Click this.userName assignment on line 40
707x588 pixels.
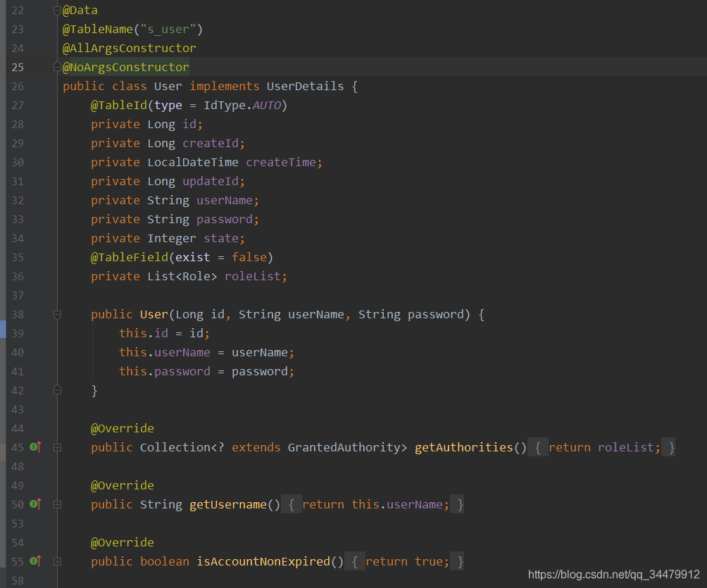[x=206, y=352]
